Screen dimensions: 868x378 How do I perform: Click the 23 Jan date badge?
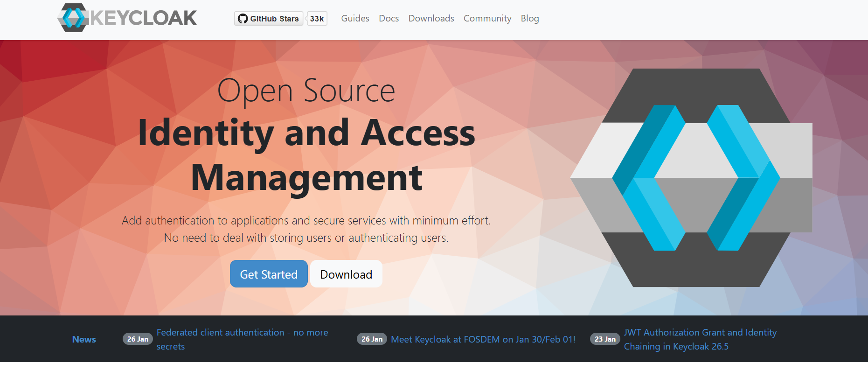(x=605, y=339)
